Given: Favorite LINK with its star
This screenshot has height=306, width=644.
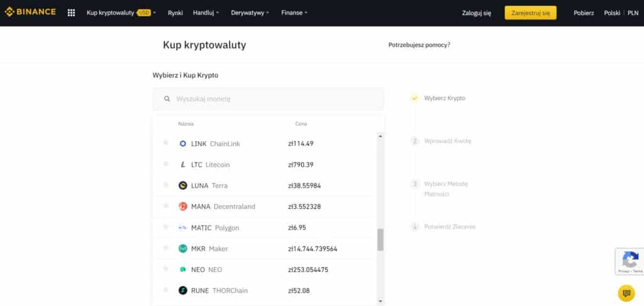Looking at the screenshot, I should pyautogui.click(x=165, y=143).
